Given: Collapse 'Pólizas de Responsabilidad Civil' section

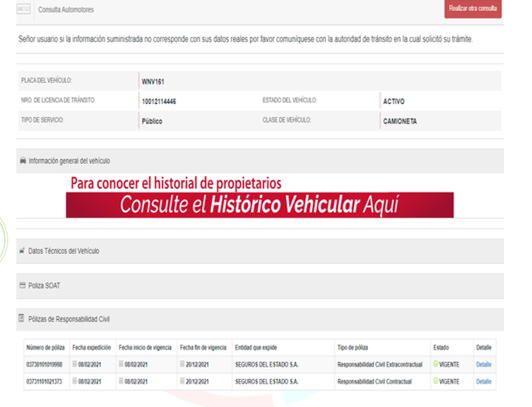Looking at the screenshot, I should coord(75,319).
